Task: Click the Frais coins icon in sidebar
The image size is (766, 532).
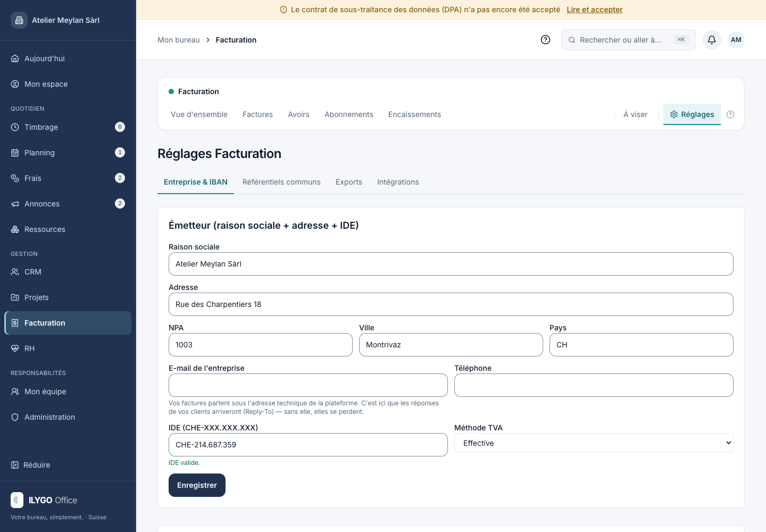Action: (x=15, y=178)
